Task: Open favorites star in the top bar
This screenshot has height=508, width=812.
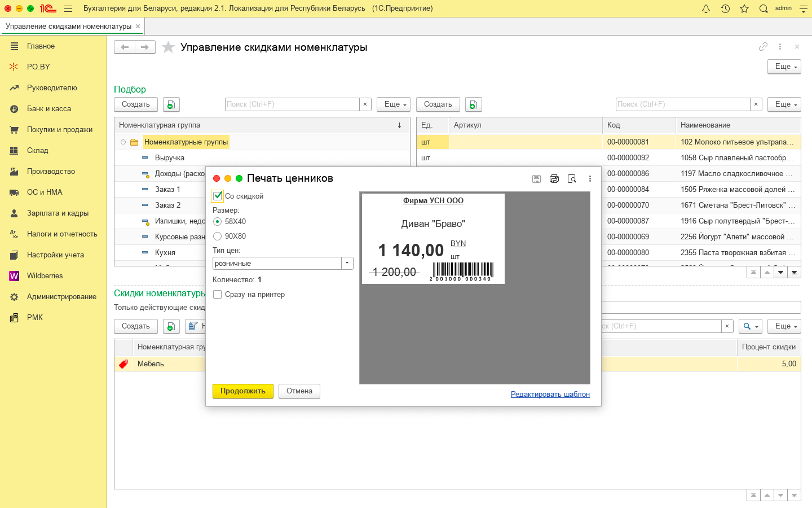Action: point(744,8)
